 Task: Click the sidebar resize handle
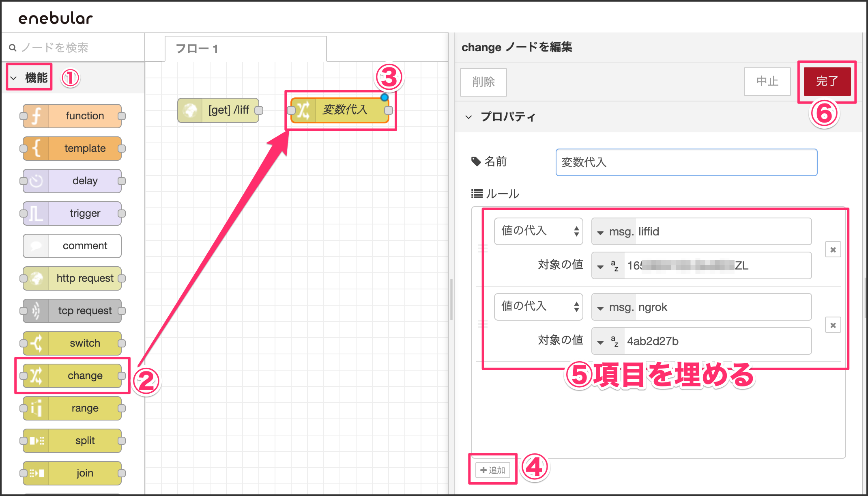[451, 299]
